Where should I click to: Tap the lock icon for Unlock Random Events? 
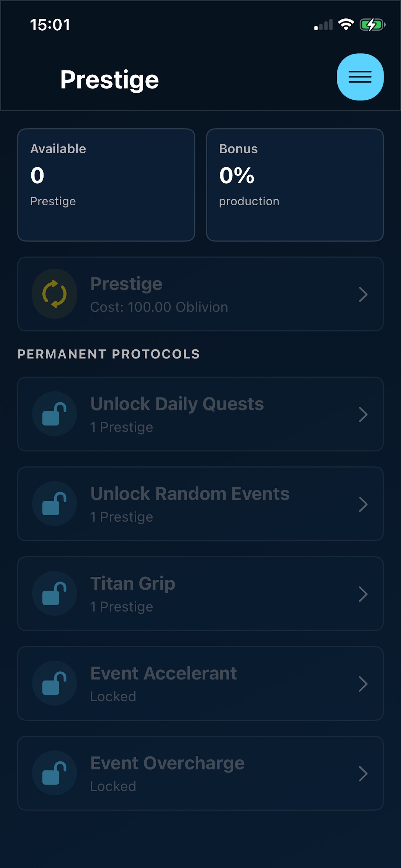click(55, 503)
